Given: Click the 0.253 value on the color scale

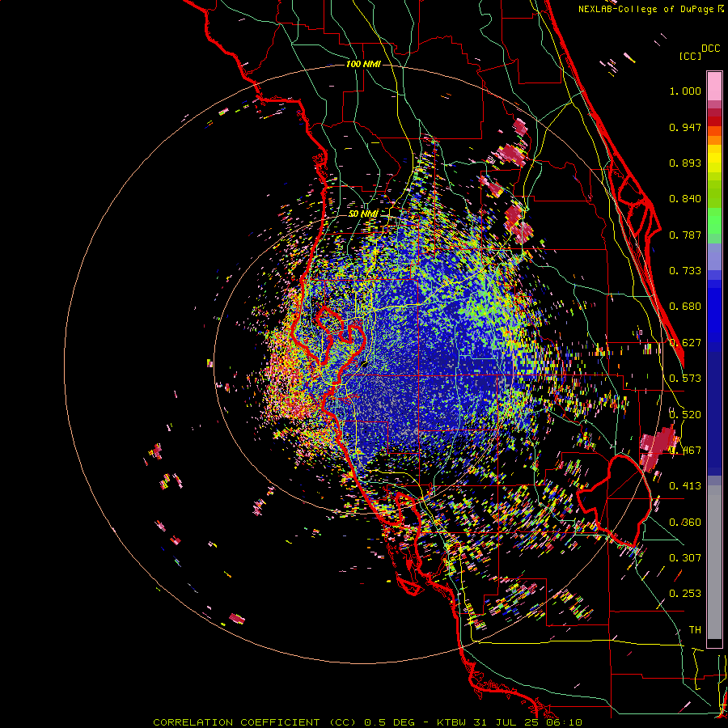Looking at the screenshot, I should (685, 594).
